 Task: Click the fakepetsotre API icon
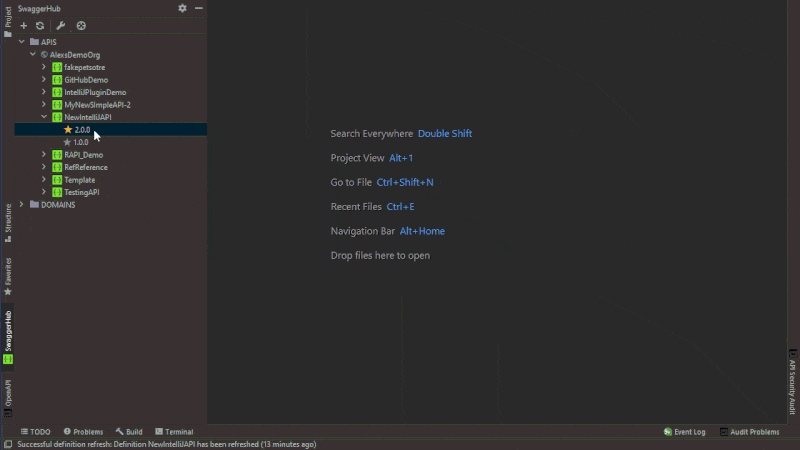[x=57, y=67]
